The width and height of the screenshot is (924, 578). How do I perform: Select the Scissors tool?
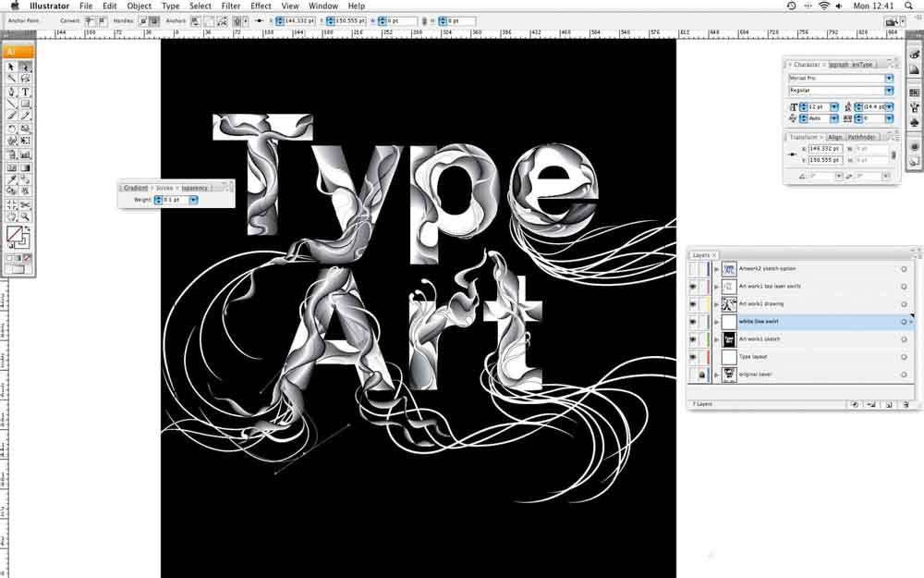[x=25, y=204]
